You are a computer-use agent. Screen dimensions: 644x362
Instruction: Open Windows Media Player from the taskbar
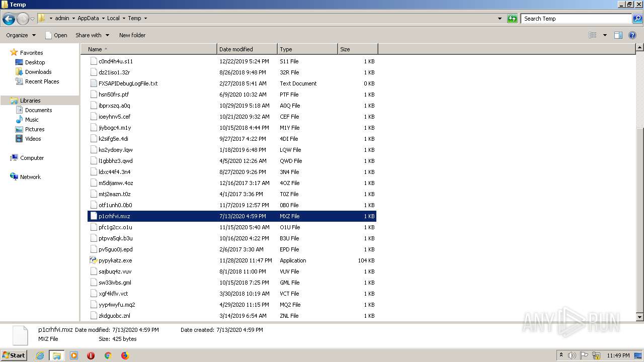point(74,355)
